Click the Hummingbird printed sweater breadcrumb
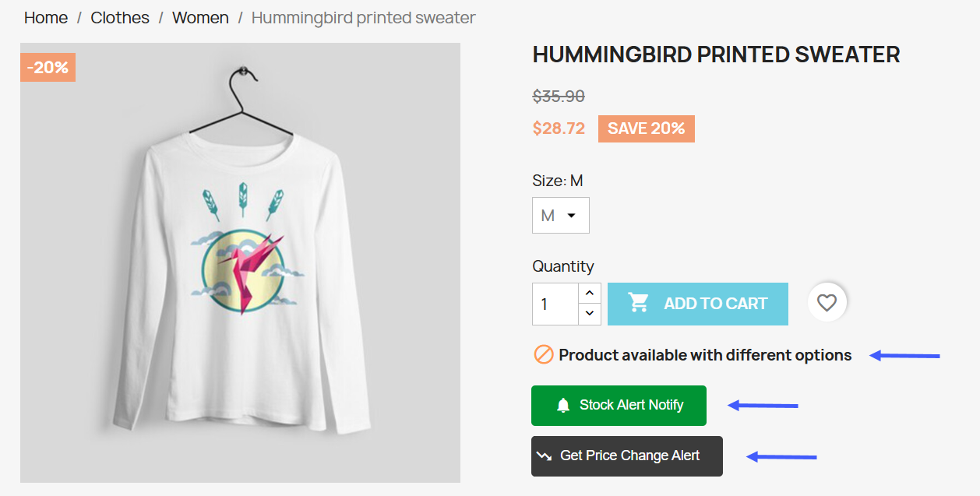Screen dimensions: 980x496 click(x=363, y=17)
